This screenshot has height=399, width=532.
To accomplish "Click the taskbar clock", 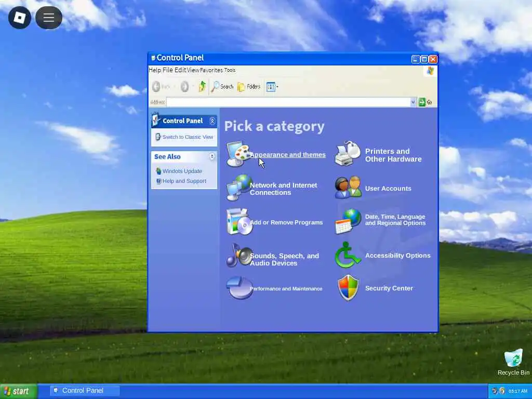I will point(518,391).
